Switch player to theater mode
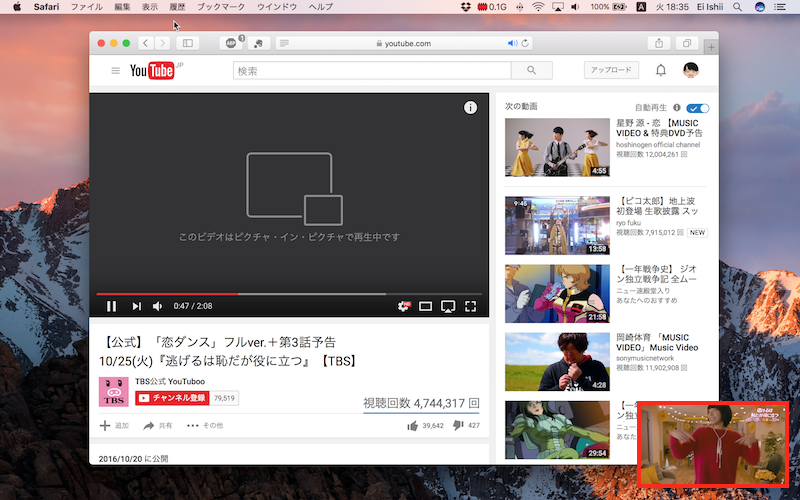800x500 pixels. coord(426,306)
